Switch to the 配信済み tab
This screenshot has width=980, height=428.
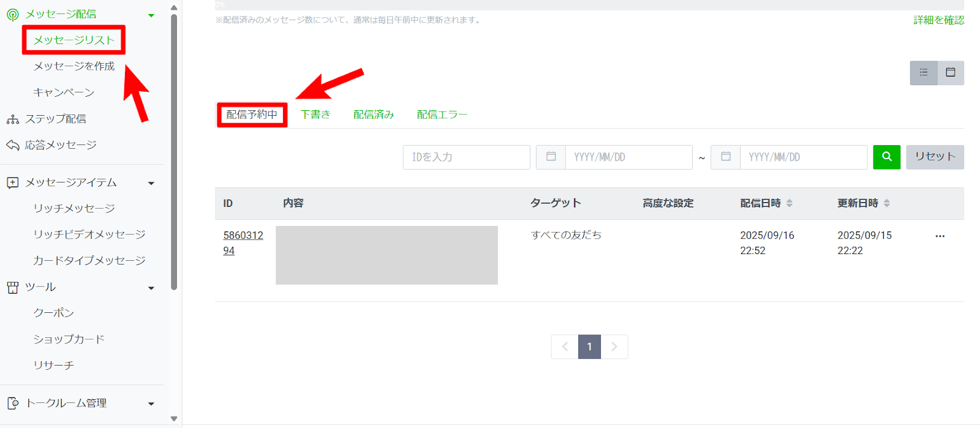coord(374,115)
